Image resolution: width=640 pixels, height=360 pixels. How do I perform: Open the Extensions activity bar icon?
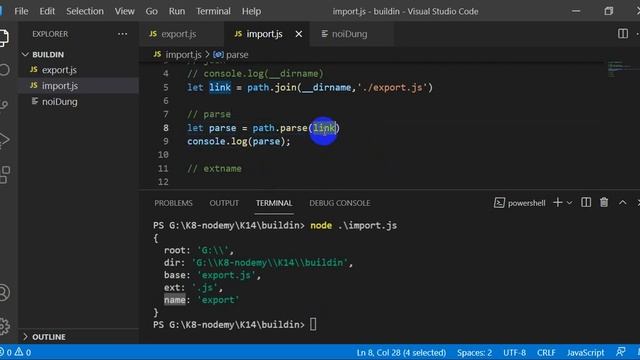pos(5,175)
